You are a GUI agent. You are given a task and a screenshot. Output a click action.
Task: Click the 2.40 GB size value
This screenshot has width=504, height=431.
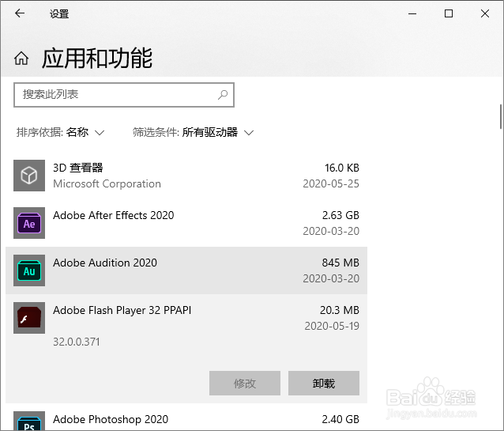340,419
